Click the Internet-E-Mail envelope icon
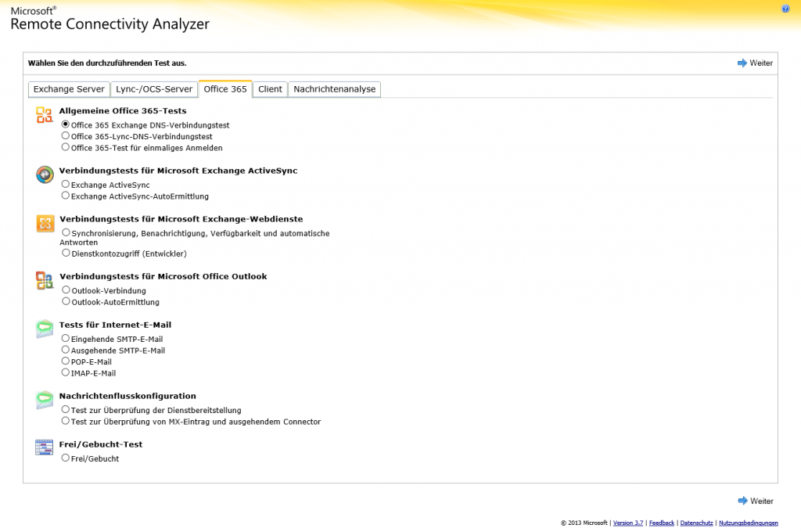Screen dimensions: 801x532 (44, 329)
